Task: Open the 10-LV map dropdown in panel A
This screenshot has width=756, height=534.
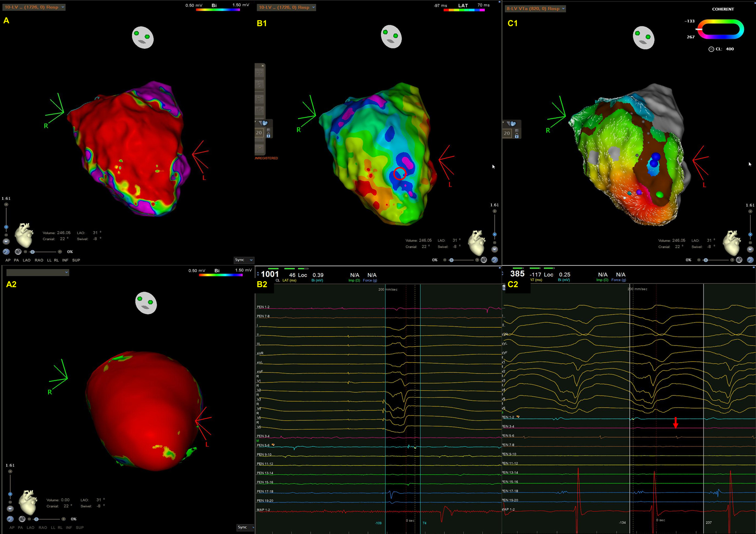Action: (x=34, y=7)
